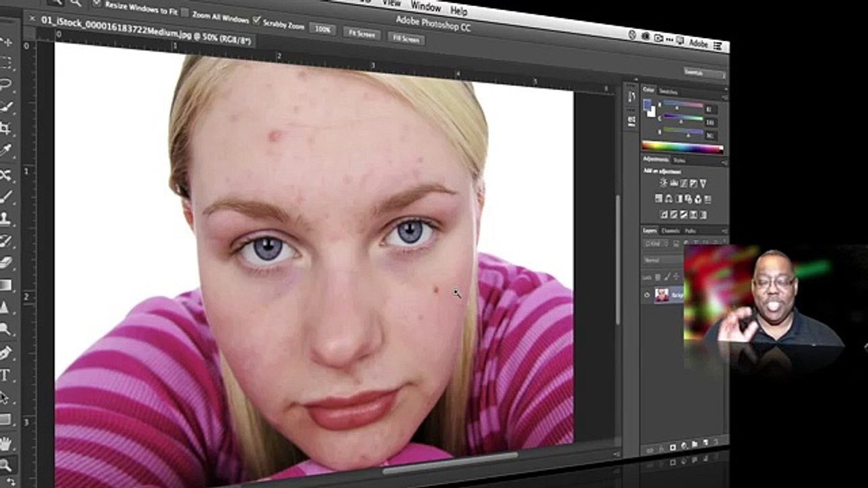Select the Clone Stamp tool
The width and height of the screenshot is (868, 488).
[6, 218]
